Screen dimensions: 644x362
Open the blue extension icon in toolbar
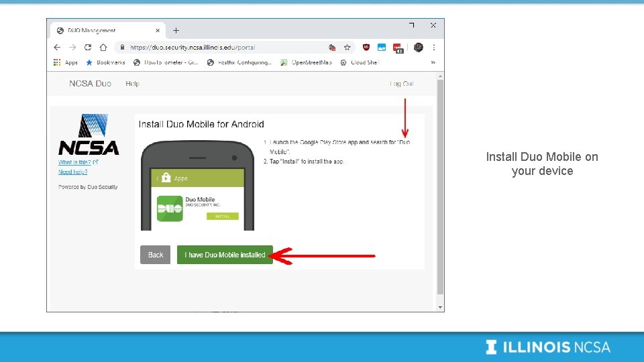tap(382, 48)
